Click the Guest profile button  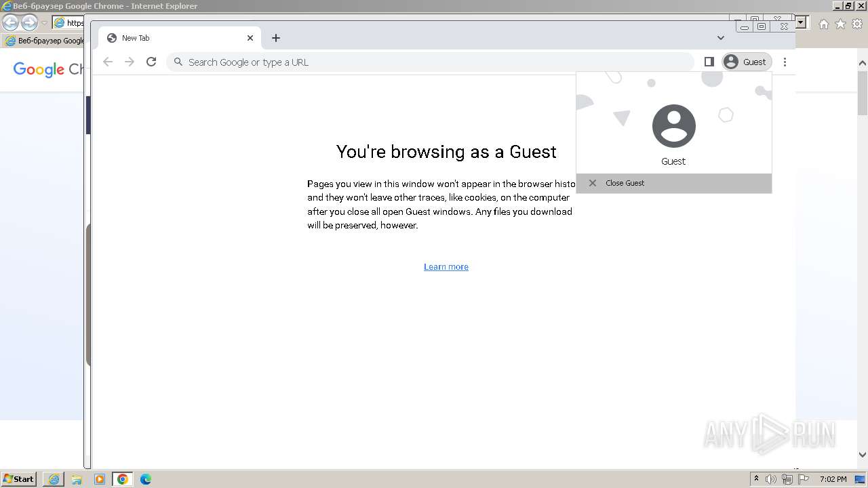tap(747, 62)
